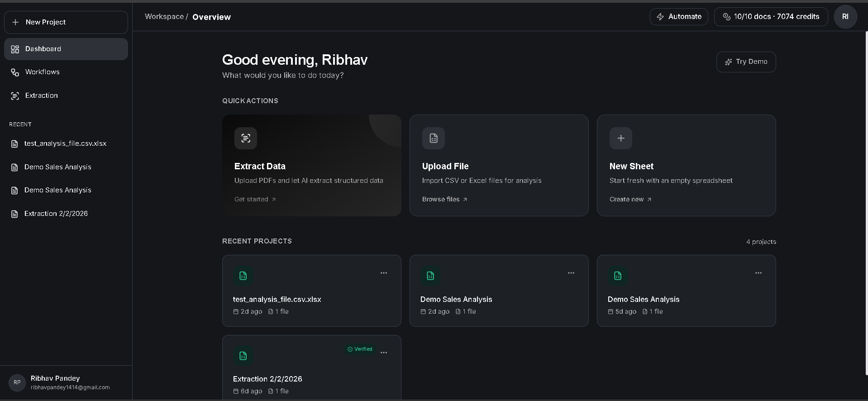Click the Extract Data scan icon
Viewport: 868px width, 401px height.
click(246, 138)
